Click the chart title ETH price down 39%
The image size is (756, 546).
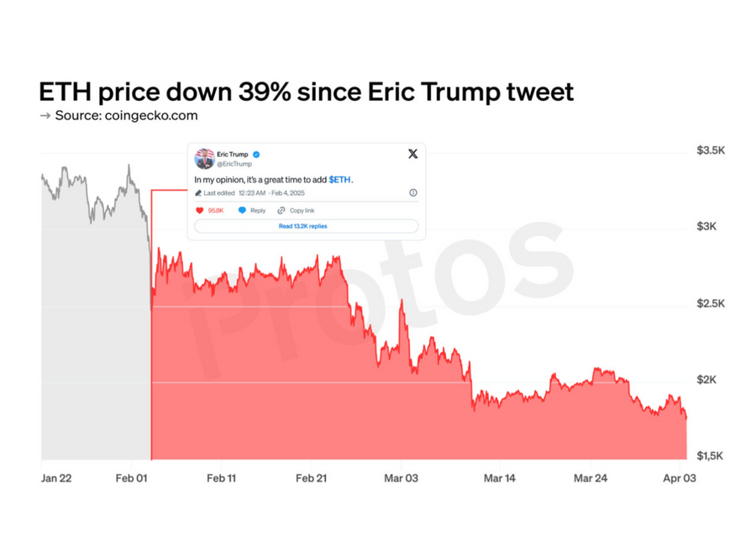[x=165, y=92]
